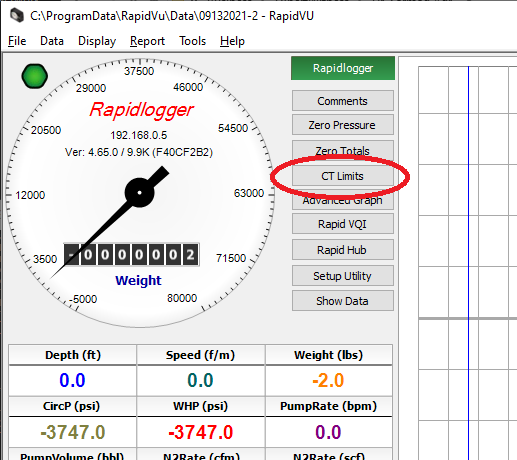Click the red Rapidlogger gauge title
Viewport: 517px width, 460px height.
tap(141, 110)
